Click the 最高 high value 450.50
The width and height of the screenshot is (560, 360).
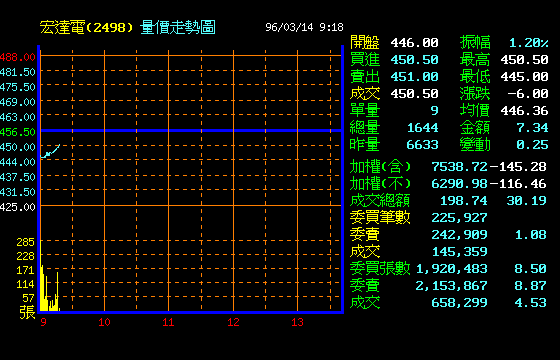[524, 60]
